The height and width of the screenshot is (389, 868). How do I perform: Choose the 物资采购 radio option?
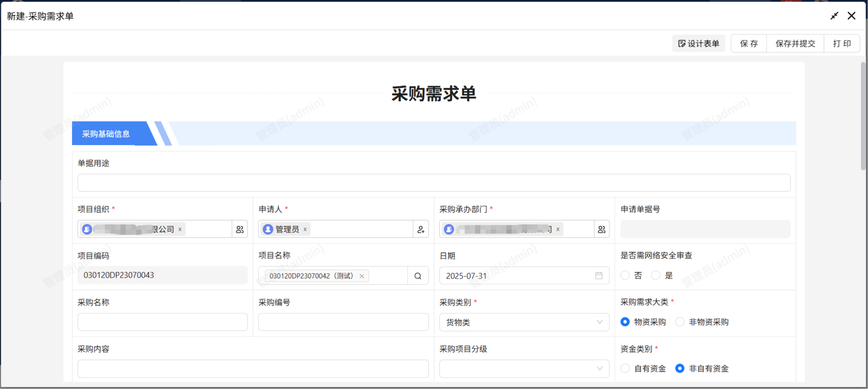click(x=625, y=322)
